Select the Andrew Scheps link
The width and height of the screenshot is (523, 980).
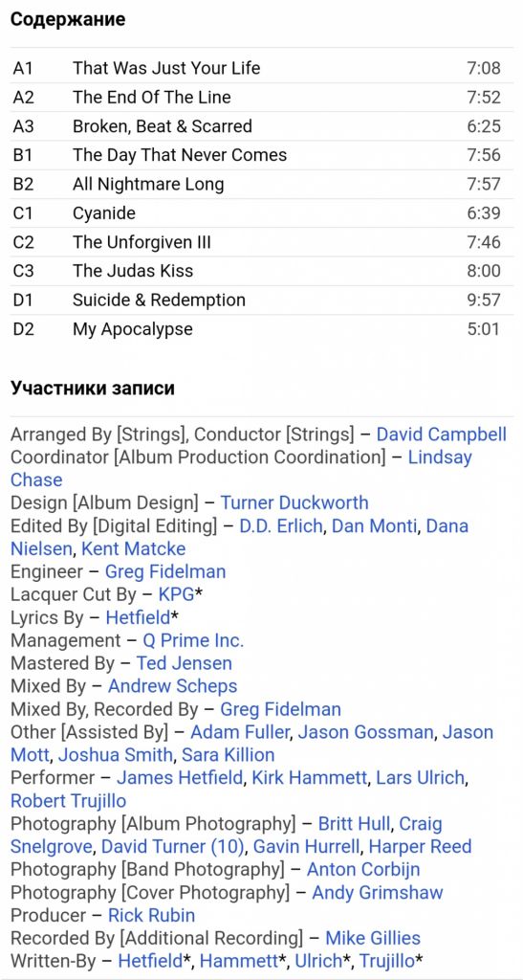172,686
